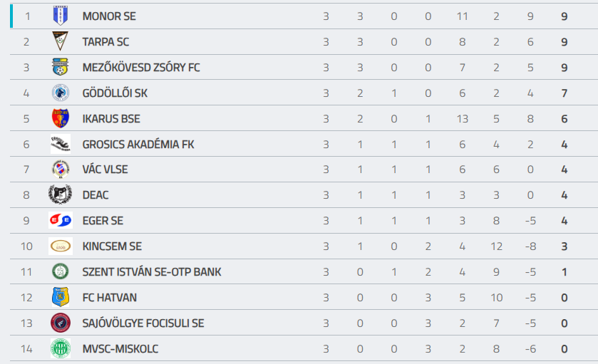Open the Vác VLSE club badge
Screen dimensions: 598x364
[61, 170]
